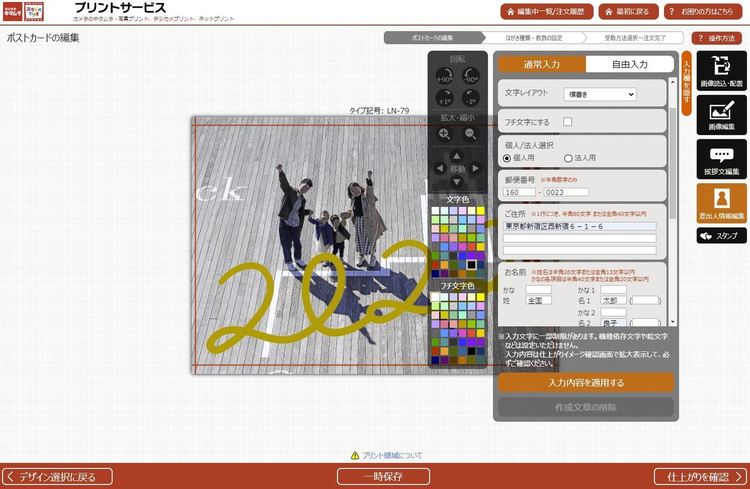Open the スタンプ stamp panel
This screenshot has height=489, width=750.
click(721, 236)
